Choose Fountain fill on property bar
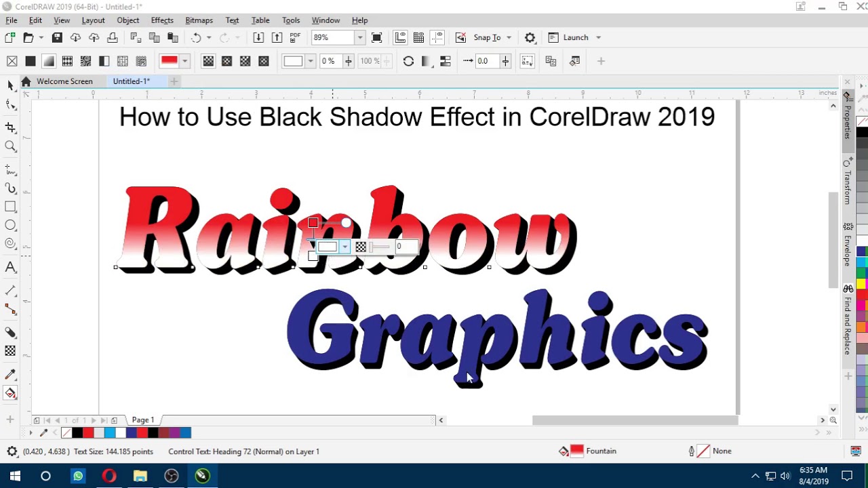Image resolution: width=868 pixels, height=488 pixels. point(49,61)
